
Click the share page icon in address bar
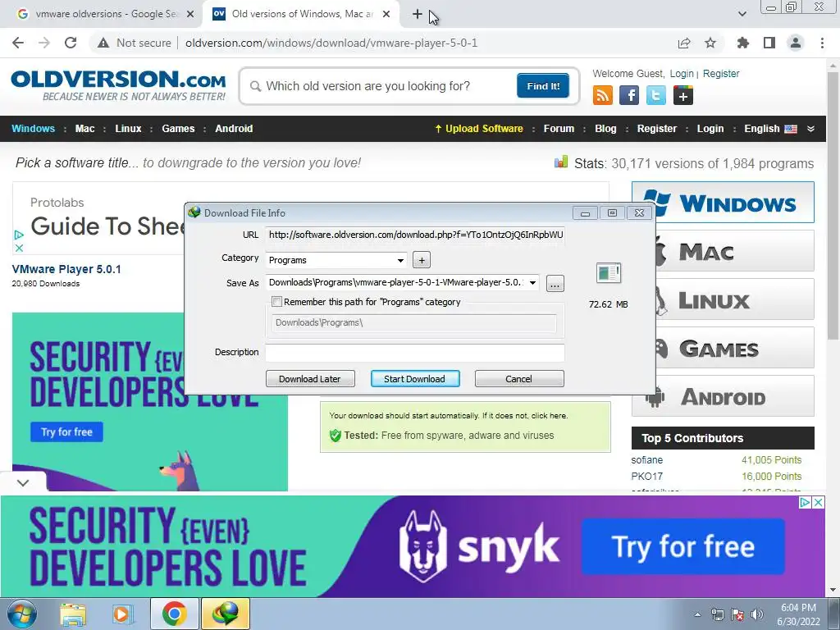pos(684,43)
